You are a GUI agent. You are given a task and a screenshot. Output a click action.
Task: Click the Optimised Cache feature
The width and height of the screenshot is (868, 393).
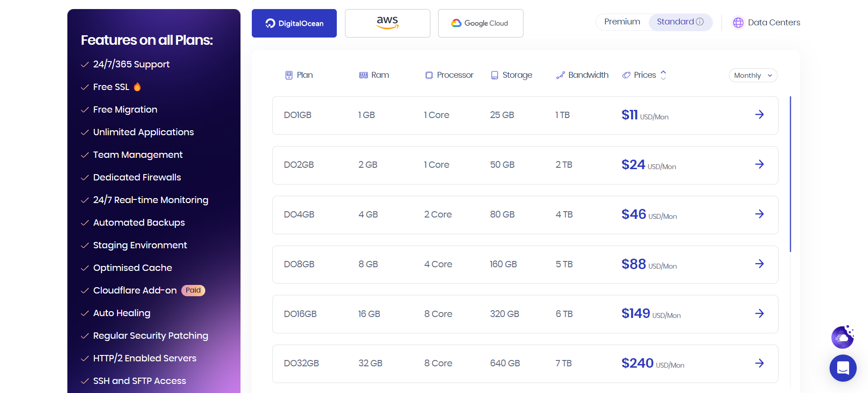(132, 268)
